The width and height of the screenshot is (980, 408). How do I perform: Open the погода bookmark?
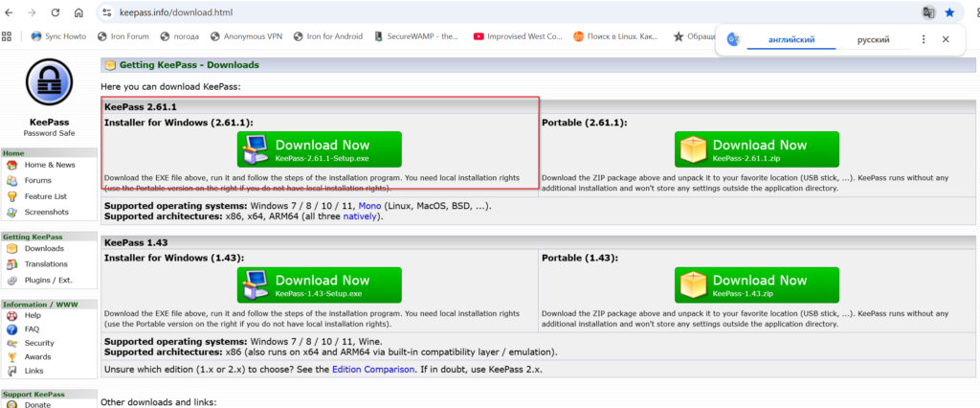[x=179, y=36]
